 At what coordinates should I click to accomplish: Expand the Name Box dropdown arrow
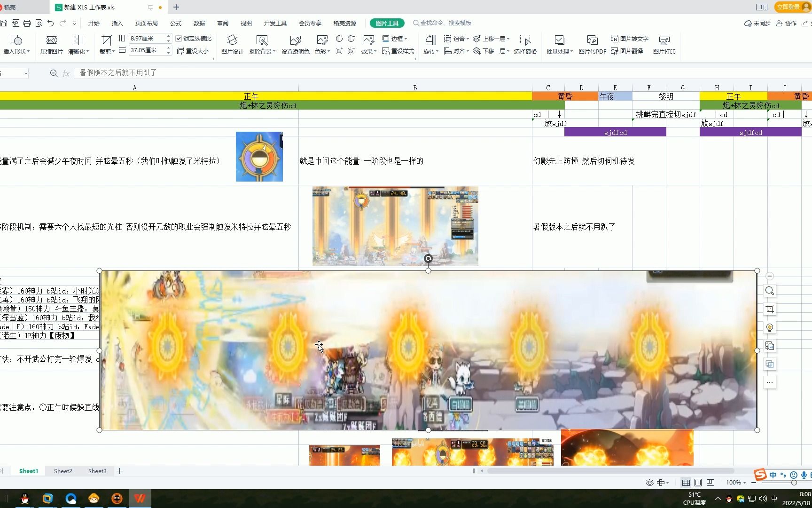pyautogui.click(x=26, y=73)
